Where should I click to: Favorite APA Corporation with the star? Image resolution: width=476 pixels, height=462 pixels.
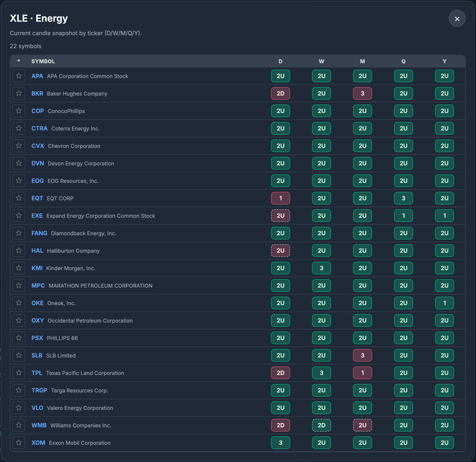click(x=19, y=76)
